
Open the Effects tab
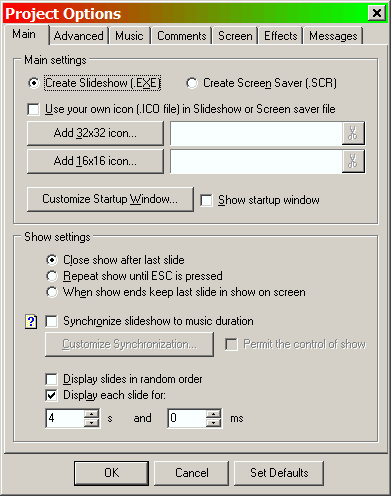click(x=281, y=36)
